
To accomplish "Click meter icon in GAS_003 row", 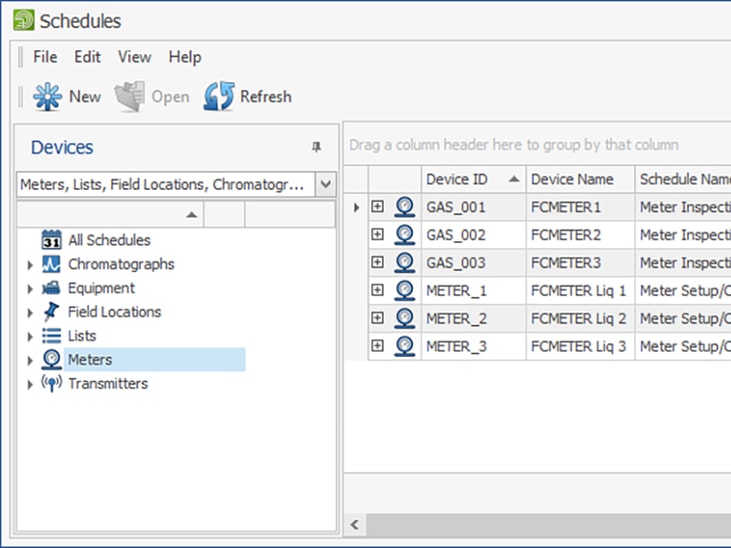I will click(404, 263).
